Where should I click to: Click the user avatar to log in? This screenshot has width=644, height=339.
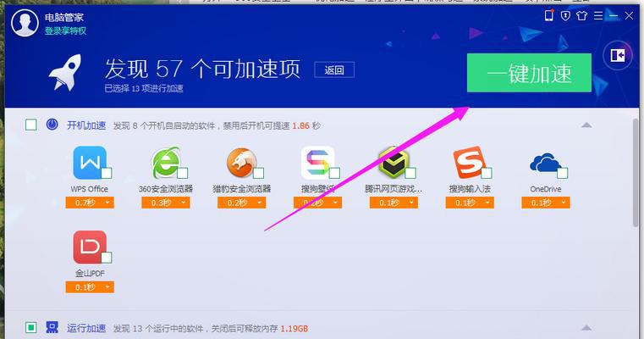coord(25,23)
